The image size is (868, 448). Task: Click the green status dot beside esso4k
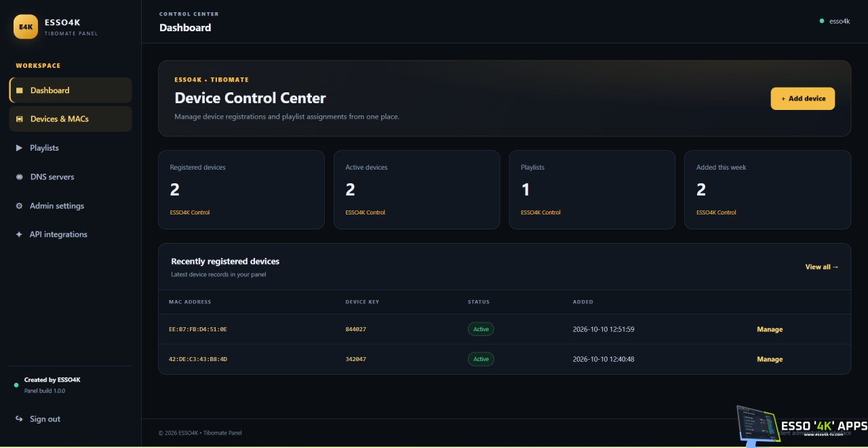[x=822, y=21]
